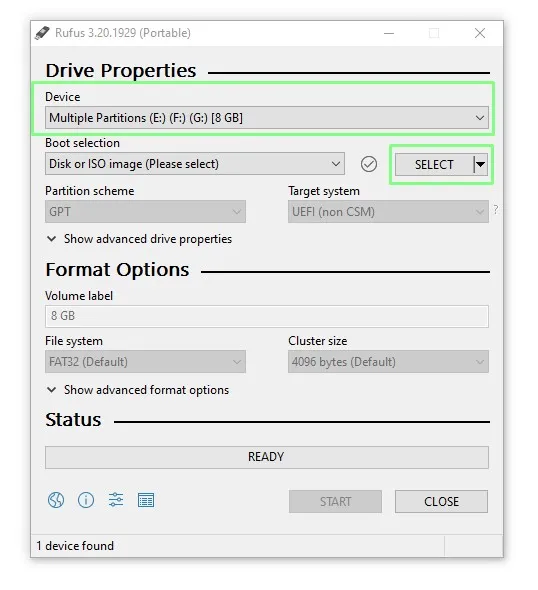Screen dimensions: 538x590
Task: Click the About info icon
Action: 86,500
